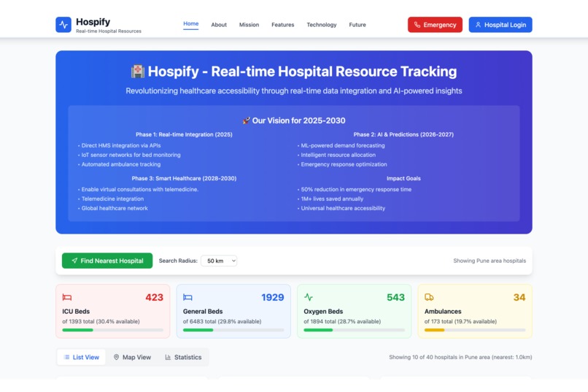Go to the Home nav item
Image resolution: width=588 pixels, height=392 pixels.
click(x=191, y=23)
